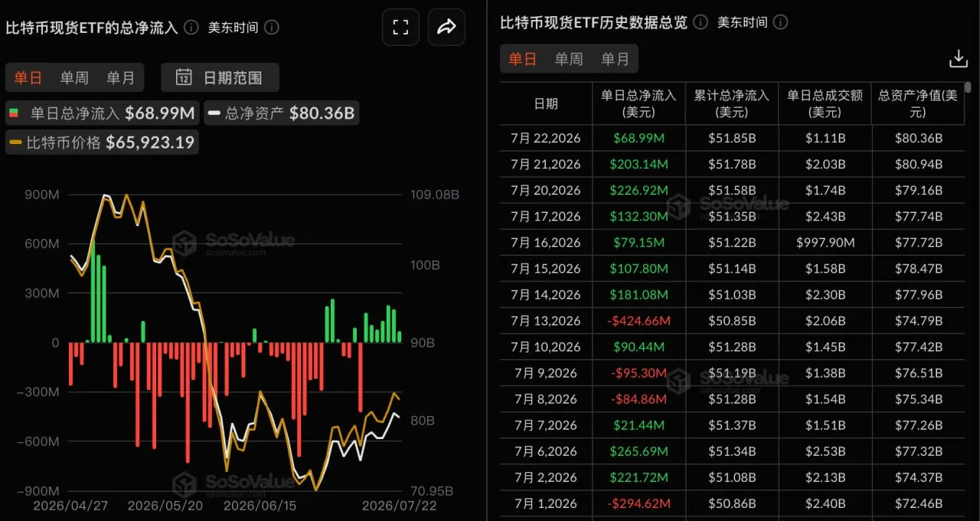Open the 日期范围 date range picker
Viewport: 980px width, 521px height.
click(x=220, y=77)
